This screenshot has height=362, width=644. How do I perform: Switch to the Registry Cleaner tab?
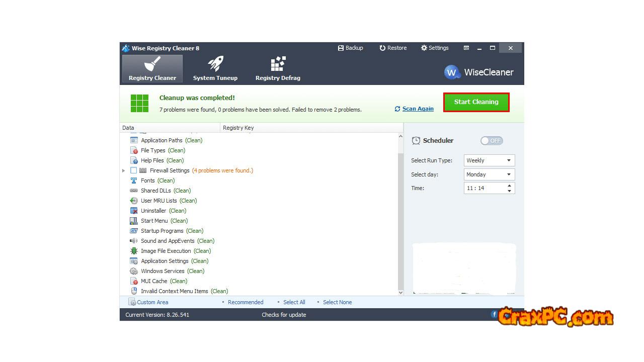[152, 68]
